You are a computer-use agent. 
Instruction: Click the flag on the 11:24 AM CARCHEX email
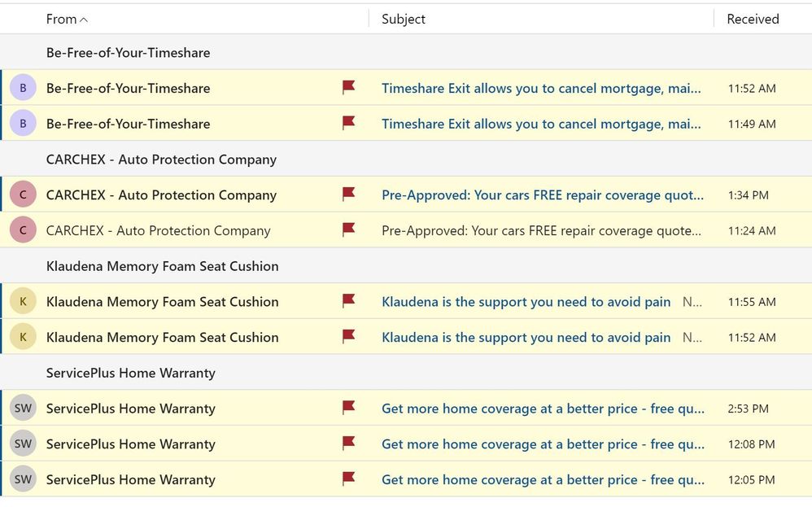[348, 230]
